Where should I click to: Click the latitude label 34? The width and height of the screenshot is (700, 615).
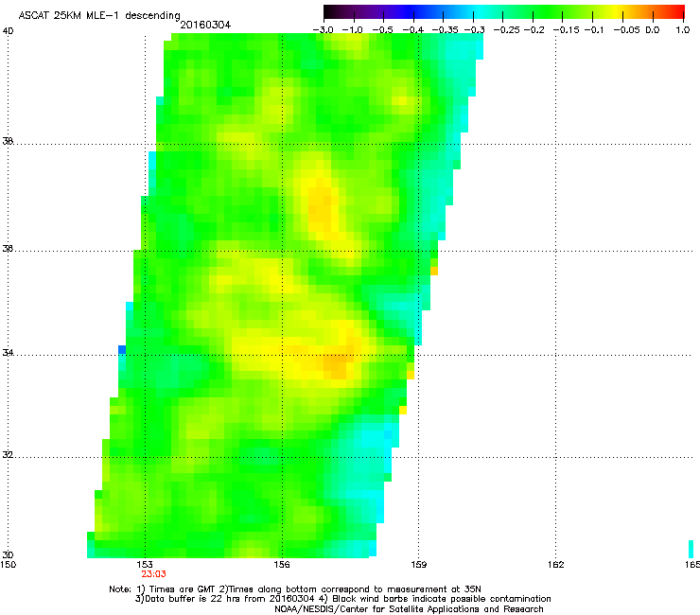[x=8, y=353]
